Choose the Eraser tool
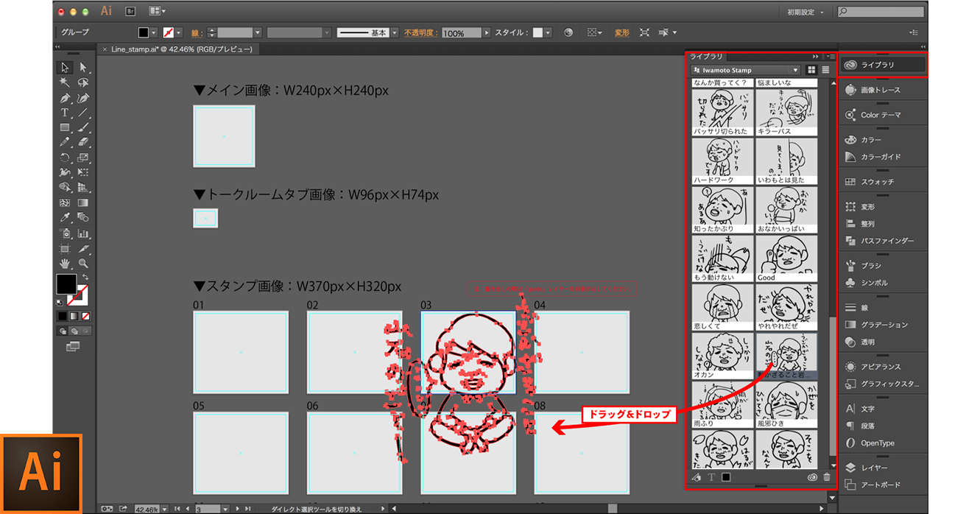This screenshot has height=514, width=980. (x=83, y=142)
